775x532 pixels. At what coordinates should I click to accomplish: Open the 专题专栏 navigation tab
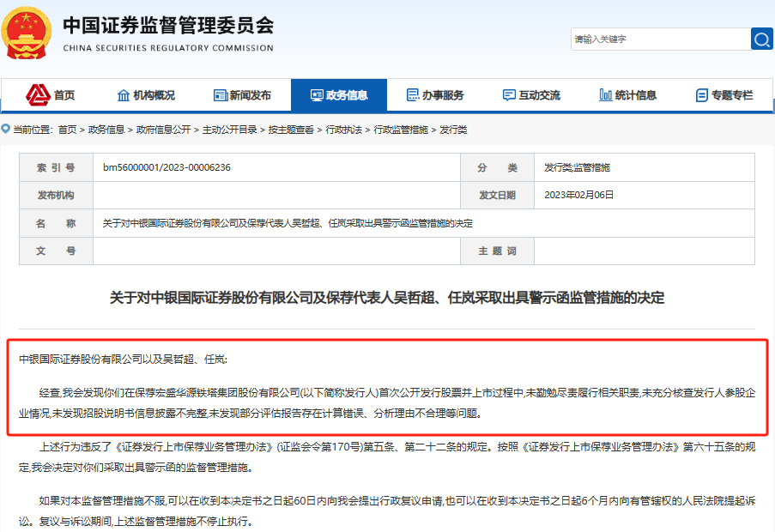click(x=731, y=95)
